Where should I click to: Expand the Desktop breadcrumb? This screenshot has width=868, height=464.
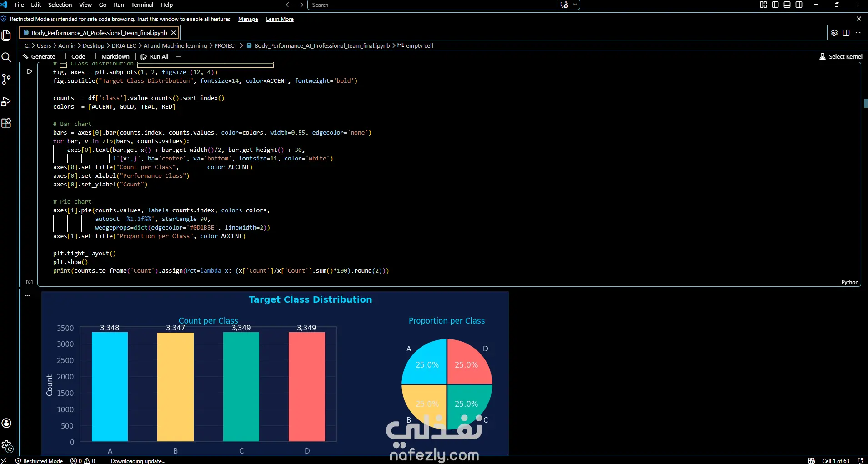[93, 45]
